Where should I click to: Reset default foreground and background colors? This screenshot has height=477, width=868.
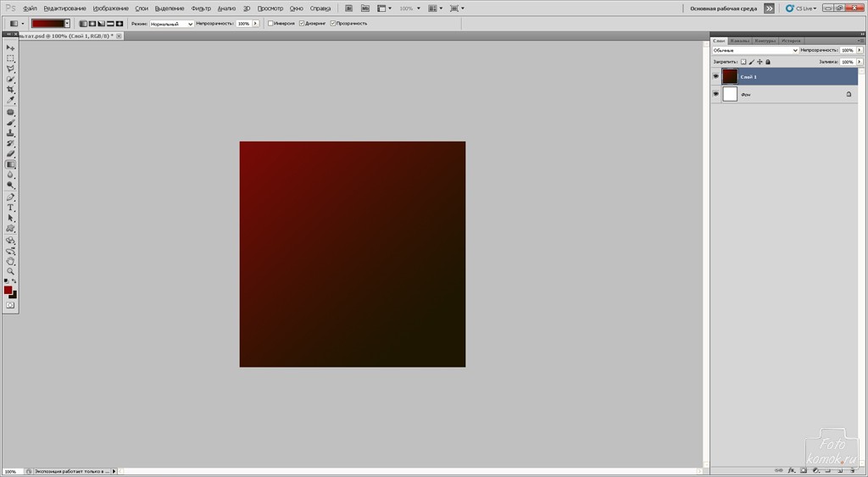point(6,281)
